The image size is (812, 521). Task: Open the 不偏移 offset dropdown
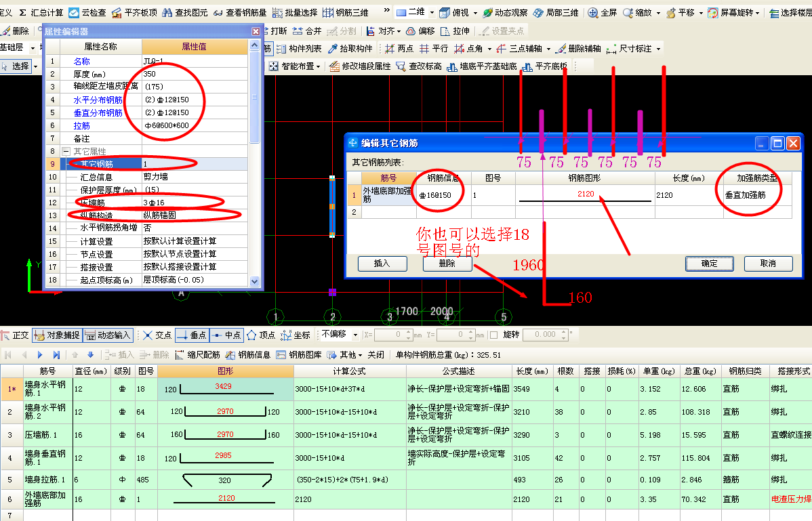pyautogui.click(x=355, y=335)
